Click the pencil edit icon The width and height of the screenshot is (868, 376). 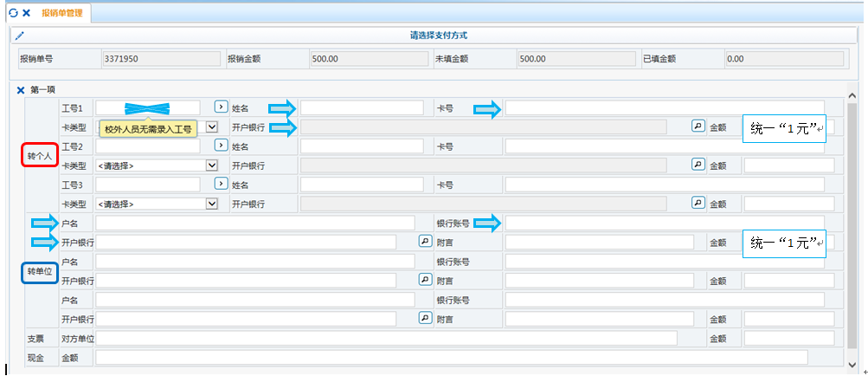click(x=20, y=36)
